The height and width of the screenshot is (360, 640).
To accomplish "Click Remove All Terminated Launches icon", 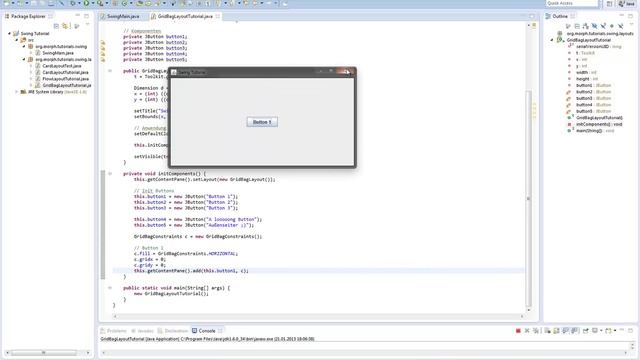I will tap(536, 331).
